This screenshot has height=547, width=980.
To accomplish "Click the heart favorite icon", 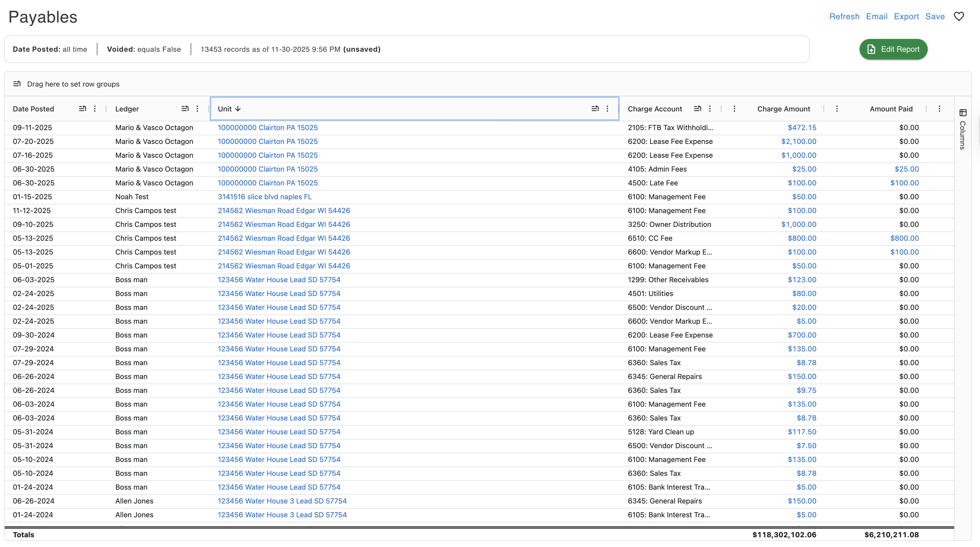I will click(959, 16).
